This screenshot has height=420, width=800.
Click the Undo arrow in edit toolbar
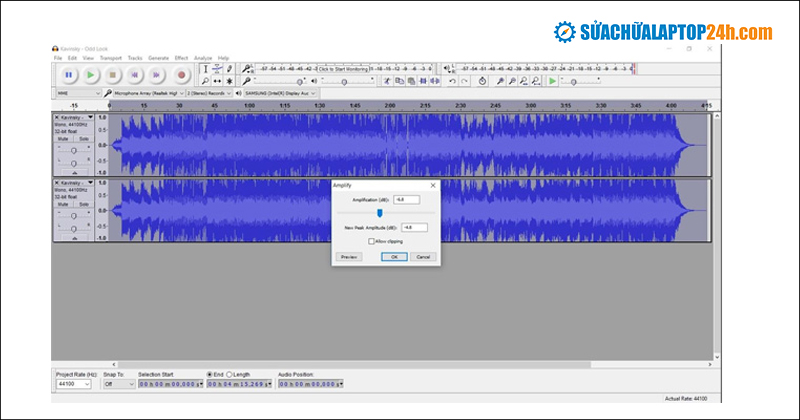(x=451, y=80)
